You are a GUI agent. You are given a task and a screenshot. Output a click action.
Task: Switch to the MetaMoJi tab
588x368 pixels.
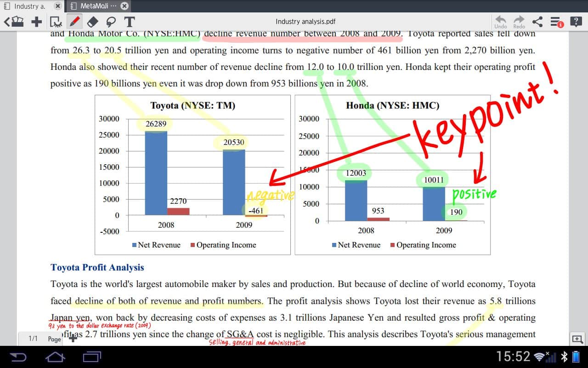(x=94, y=6)
